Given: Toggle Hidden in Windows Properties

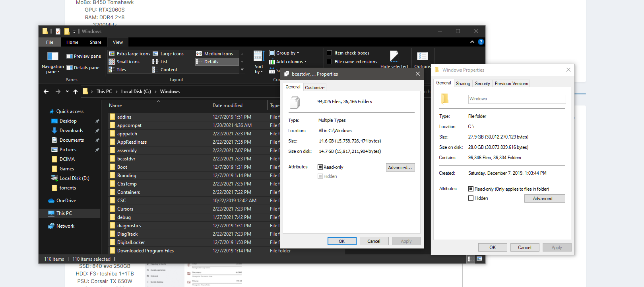Looking at the screenshot, I should pos(471,198).
